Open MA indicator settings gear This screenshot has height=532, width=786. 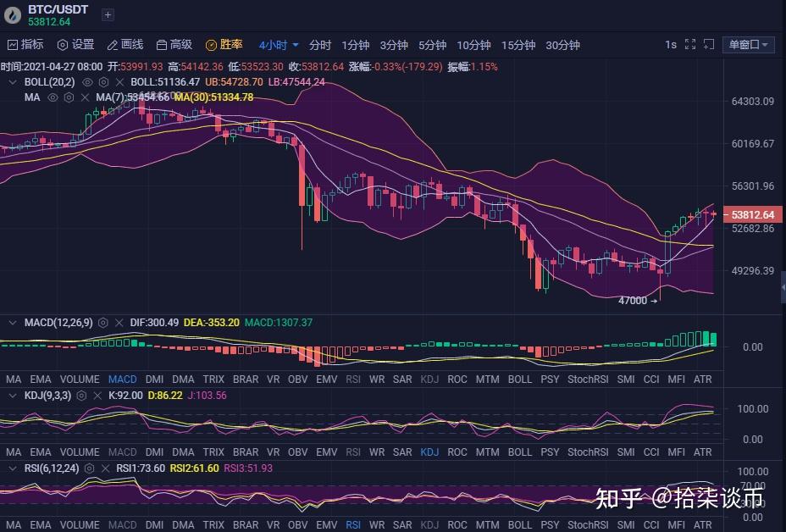click(x=69, y=97)
